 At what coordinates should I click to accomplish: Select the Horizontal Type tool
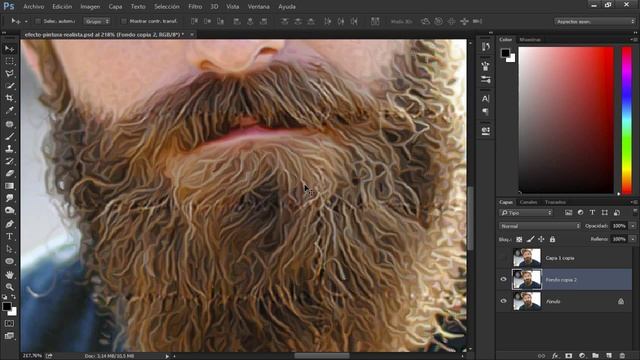[9, 236]
